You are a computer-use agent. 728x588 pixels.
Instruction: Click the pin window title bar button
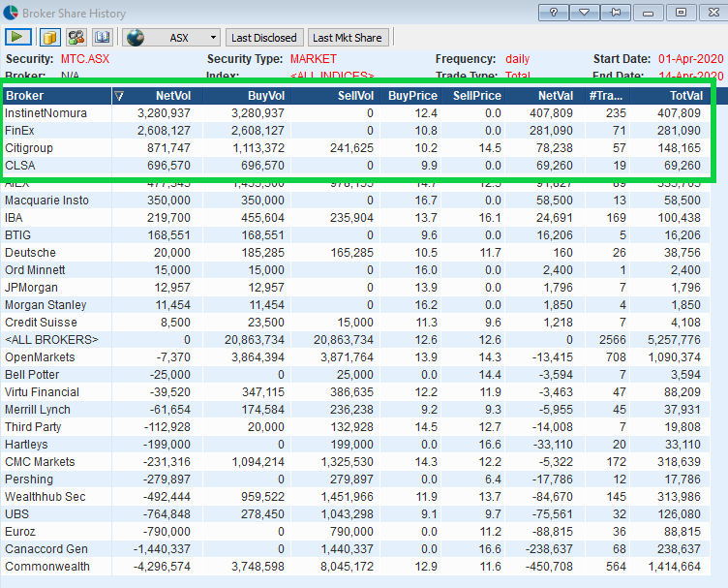615,13
